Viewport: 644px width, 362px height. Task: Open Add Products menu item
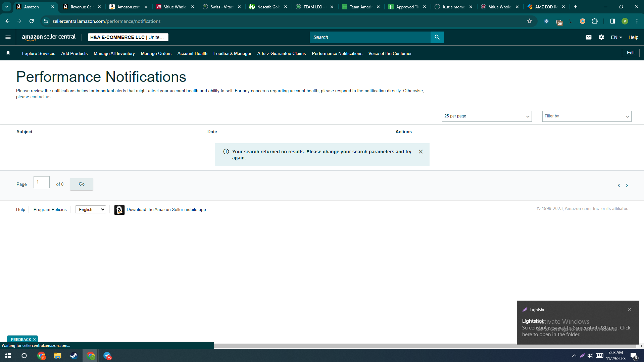click(x=74, y=53)
